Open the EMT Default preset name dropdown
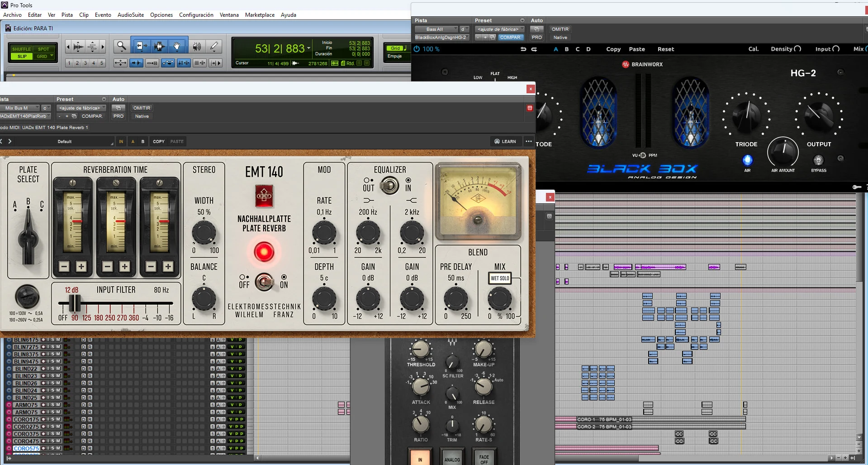The height and width of the screenshot is (465, 868). (64, 141)
